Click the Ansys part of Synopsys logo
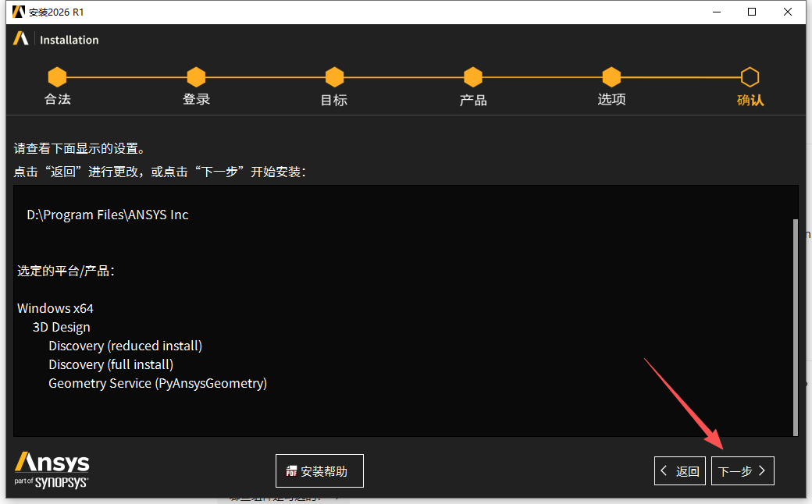Image resolution: width=812 pixels, height=504 pixels. pos(50,470)
